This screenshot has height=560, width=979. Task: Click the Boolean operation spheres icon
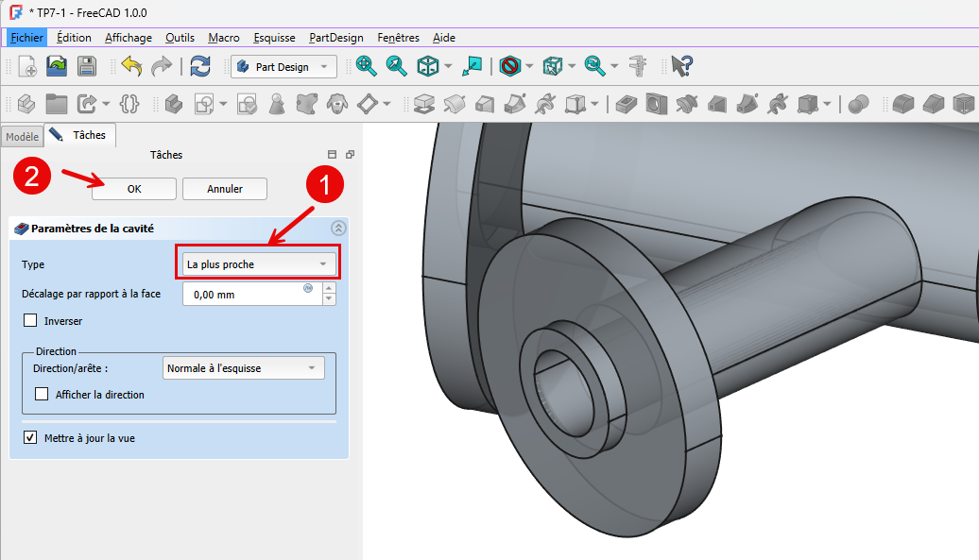(x=858, y=103)
